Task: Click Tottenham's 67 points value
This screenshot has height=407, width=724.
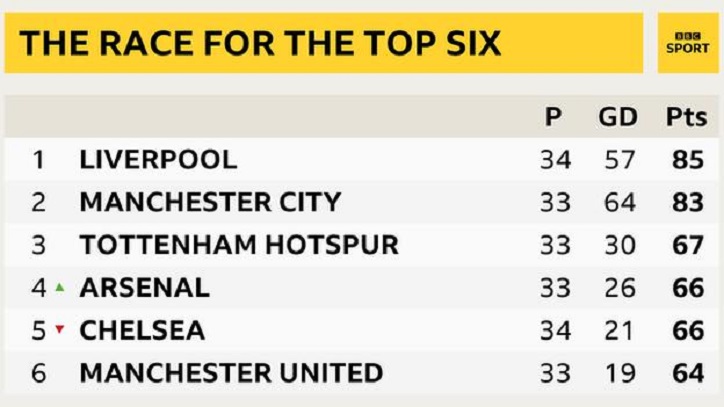Action: tap(688, 245)
